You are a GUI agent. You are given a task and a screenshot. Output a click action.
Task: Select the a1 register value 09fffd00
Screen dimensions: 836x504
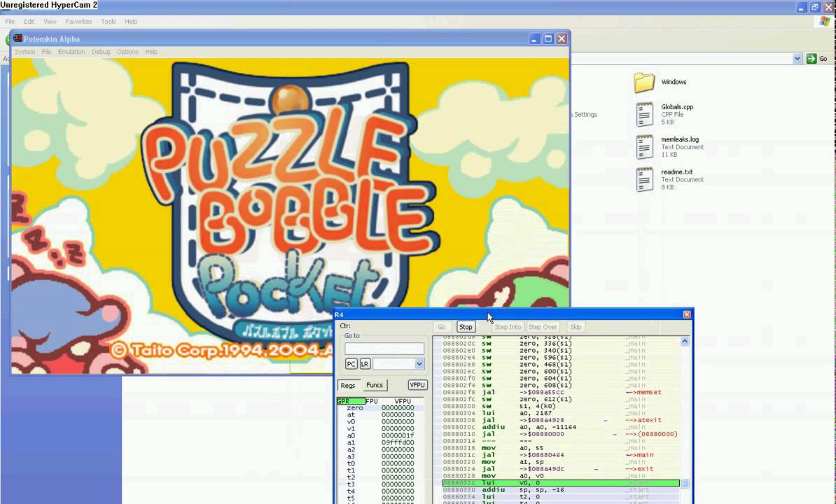398,442
